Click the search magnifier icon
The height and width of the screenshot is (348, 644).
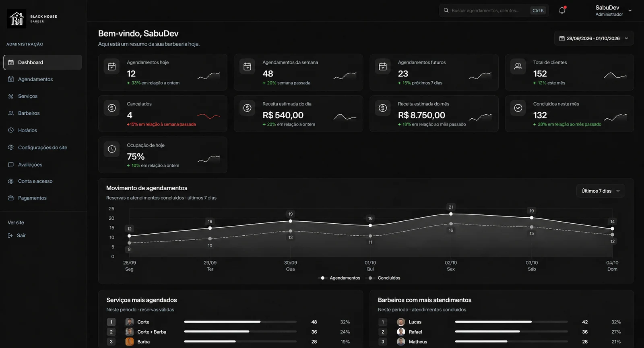[446, 10]
